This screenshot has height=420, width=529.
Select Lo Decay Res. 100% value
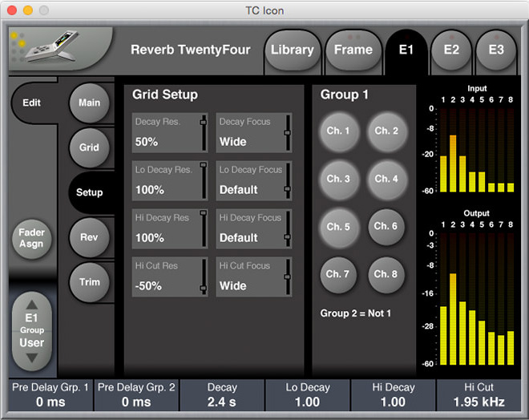pos(150,190)
